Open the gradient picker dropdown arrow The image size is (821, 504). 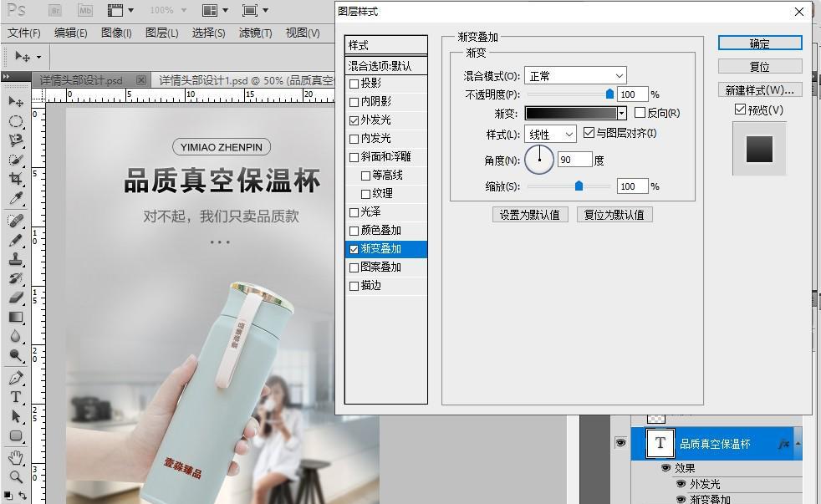tap(621, 113)
